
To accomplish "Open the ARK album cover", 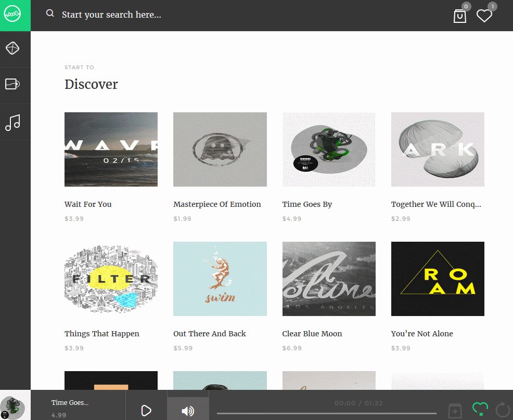I will pos(438,149).
